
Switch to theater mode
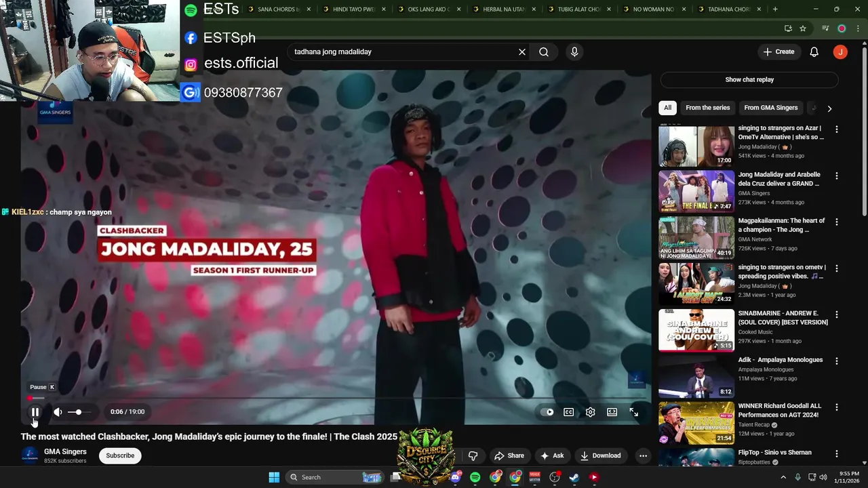[612, 412]
